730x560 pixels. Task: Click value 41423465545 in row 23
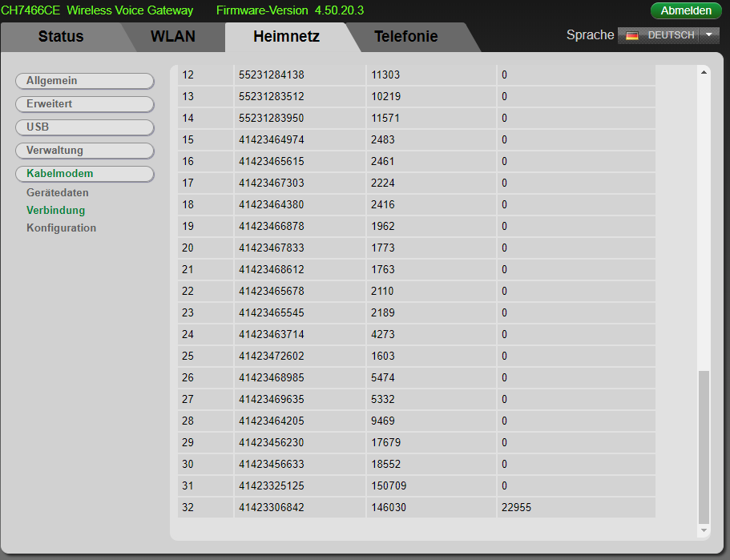point(272,312)
